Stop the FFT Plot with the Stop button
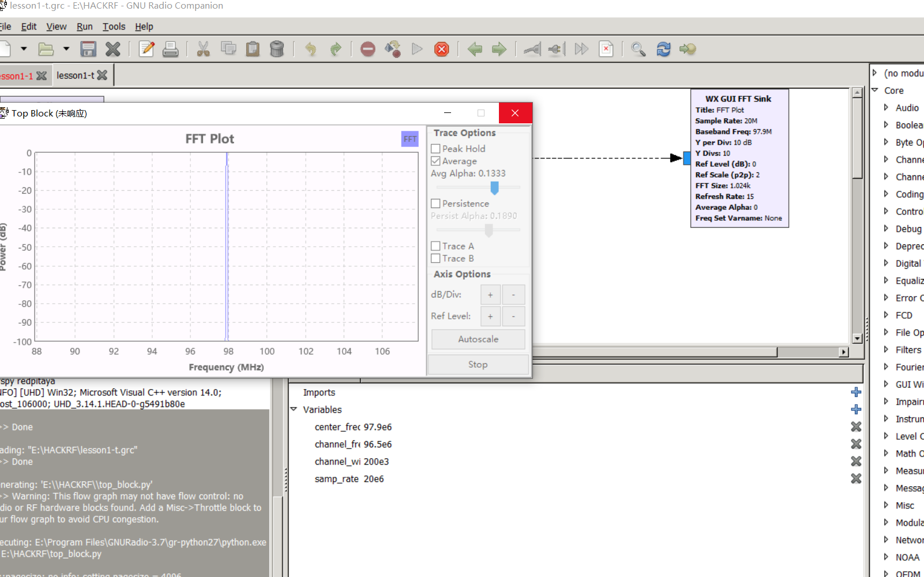Viewport: 924px width, 577px height. pos(478,364)
